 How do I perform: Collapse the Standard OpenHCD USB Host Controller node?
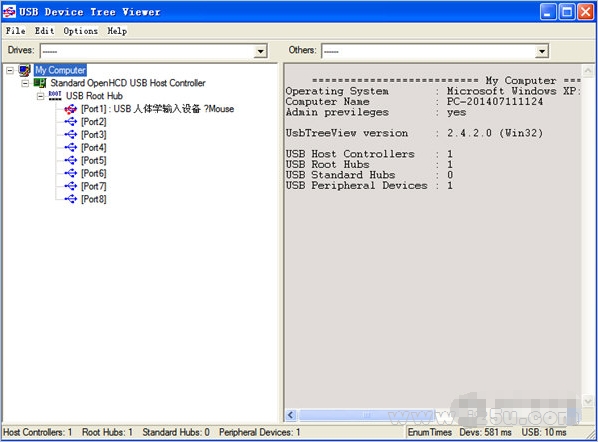25,83
